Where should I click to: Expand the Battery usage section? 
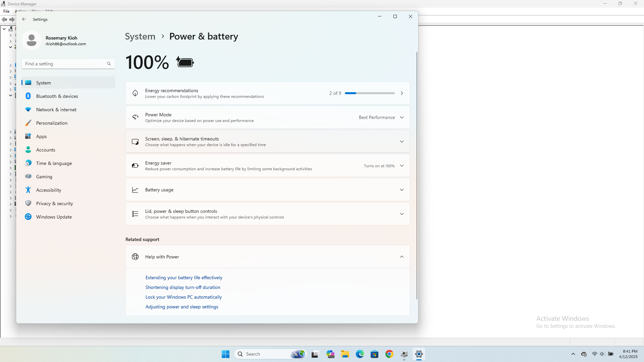268,190
